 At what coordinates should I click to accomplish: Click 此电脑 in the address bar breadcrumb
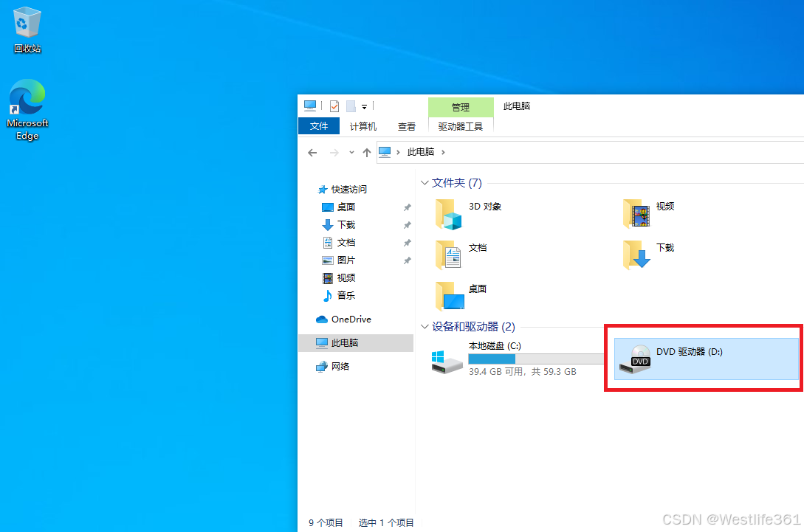pyautogui.click(x=421, y=153)
